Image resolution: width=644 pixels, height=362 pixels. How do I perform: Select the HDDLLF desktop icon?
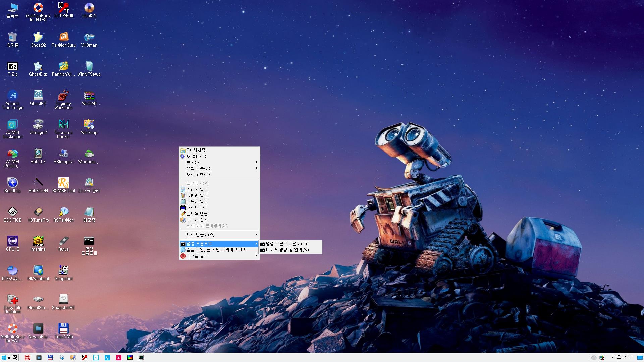pos(38,156)
